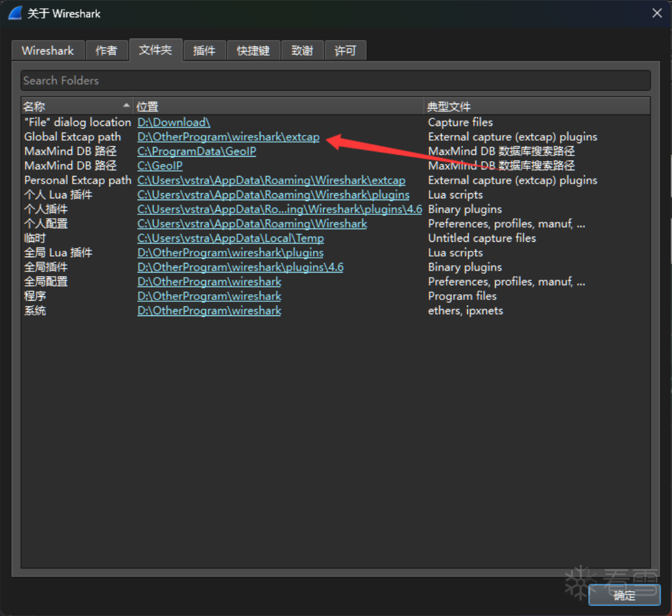Select the 个人 Lua 插件 name cell
The image size is (672, 616).
pos(58,195)
